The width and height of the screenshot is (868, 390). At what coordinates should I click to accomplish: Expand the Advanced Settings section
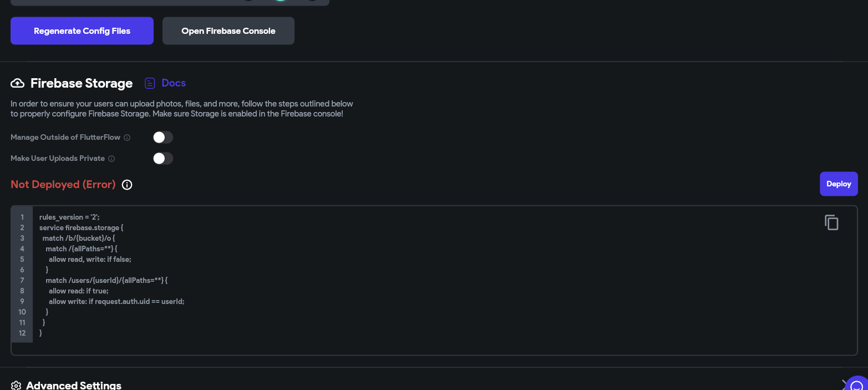(845, 384)
